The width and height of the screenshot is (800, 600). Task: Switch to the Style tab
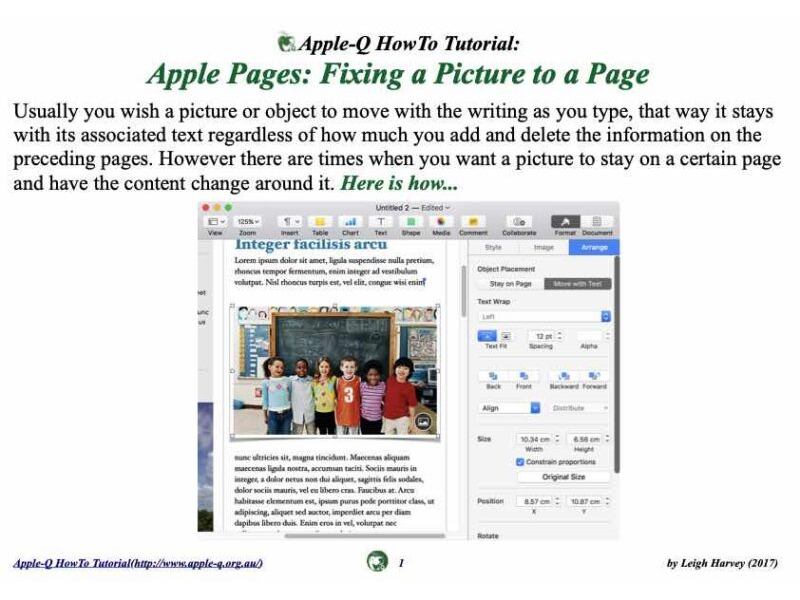point(493,247)
